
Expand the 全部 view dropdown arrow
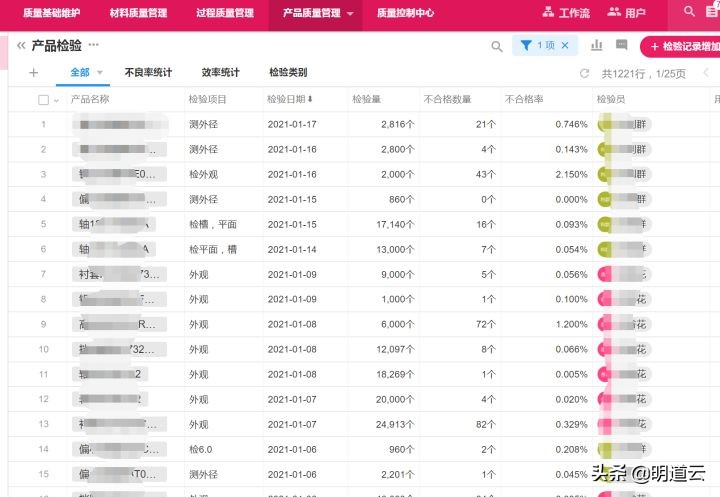[x=100, y=72]
